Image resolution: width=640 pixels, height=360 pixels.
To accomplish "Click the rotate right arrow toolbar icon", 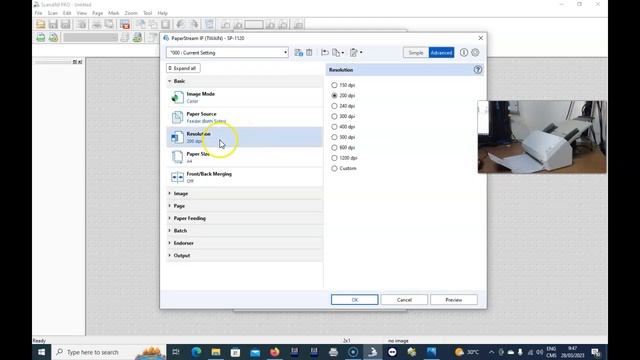I will click(194, 24).
